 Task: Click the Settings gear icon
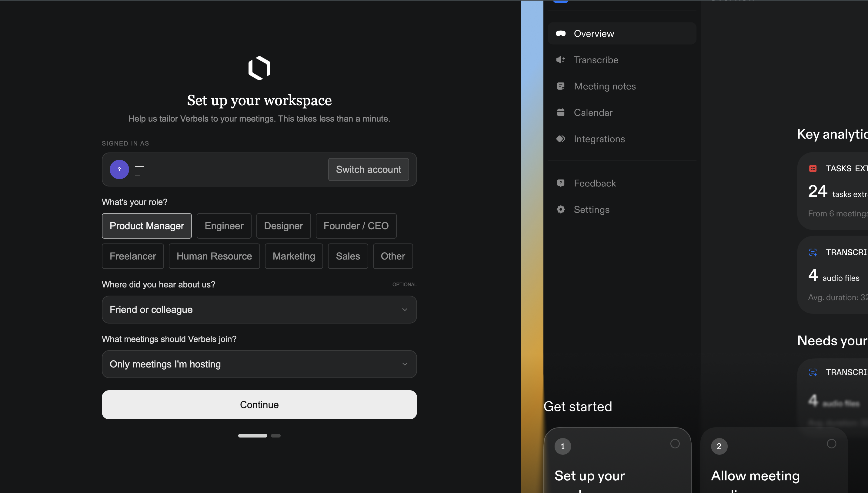pos(561,210)
